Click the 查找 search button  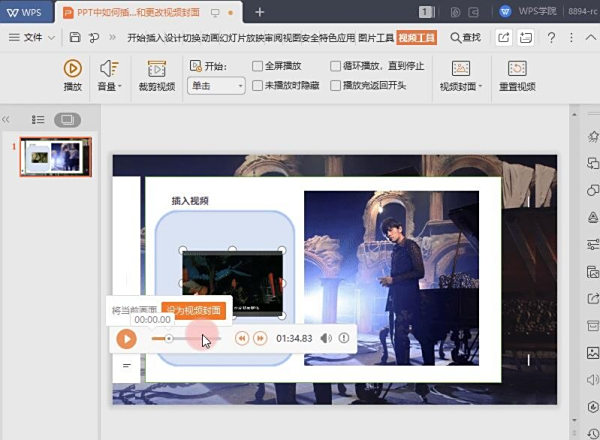click(465, 37)
